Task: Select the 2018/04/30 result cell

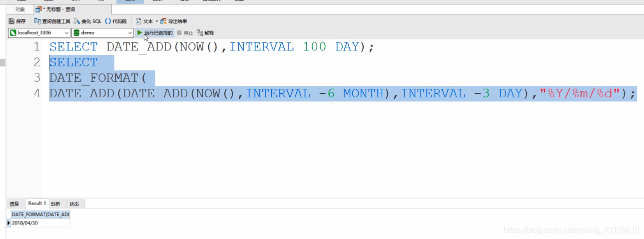Action: coord(40,223)
